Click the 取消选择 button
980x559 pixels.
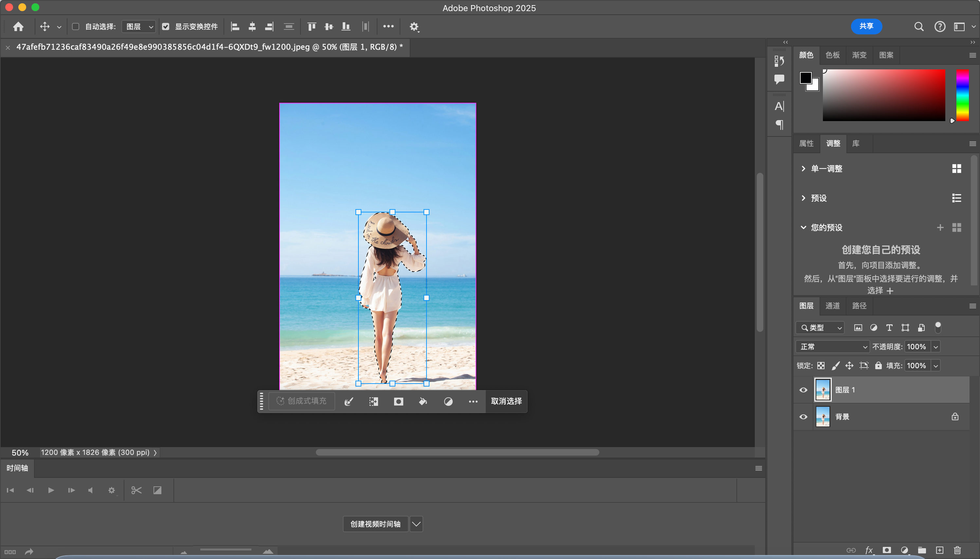(x=506, y=401)
